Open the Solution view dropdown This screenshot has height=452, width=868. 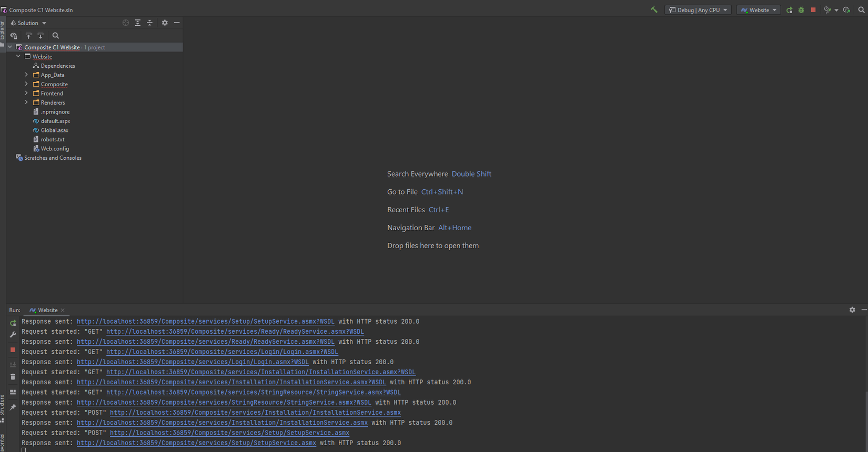28,23
